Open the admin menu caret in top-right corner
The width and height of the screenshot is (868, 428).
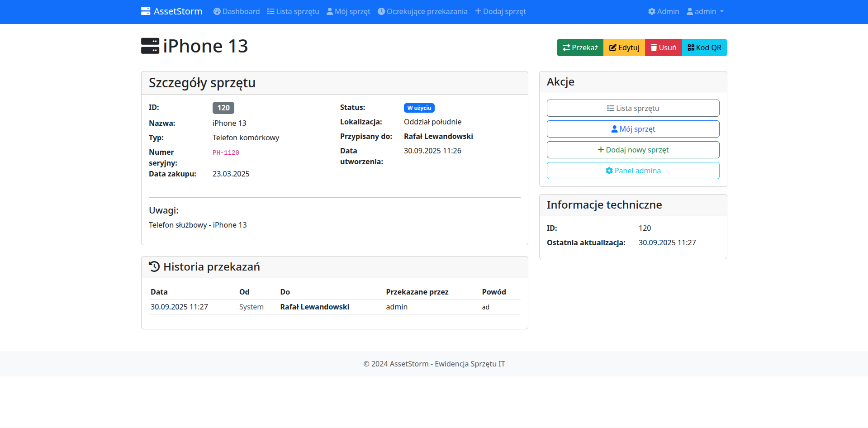(721, 12)
